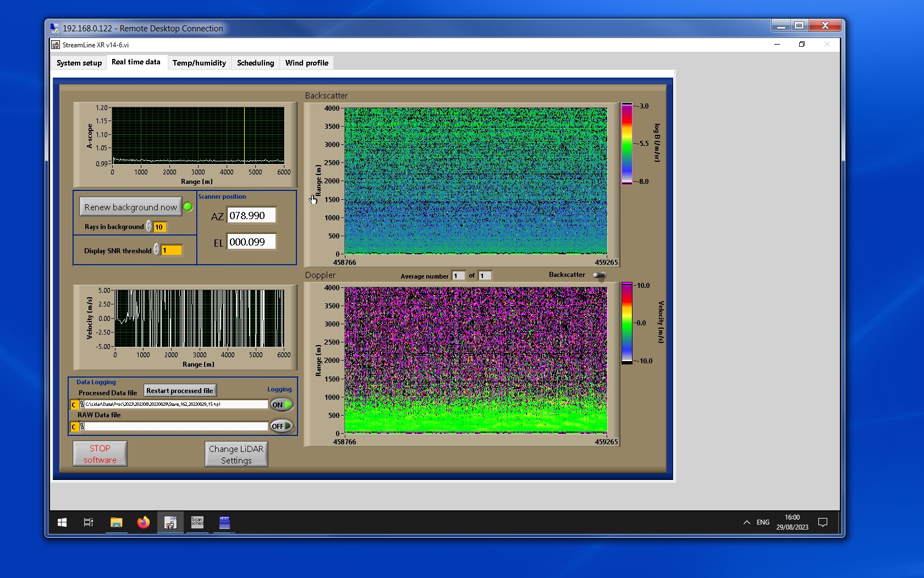Click the Processed Data file browse icon
924x578 pixels.
point(82,405)
